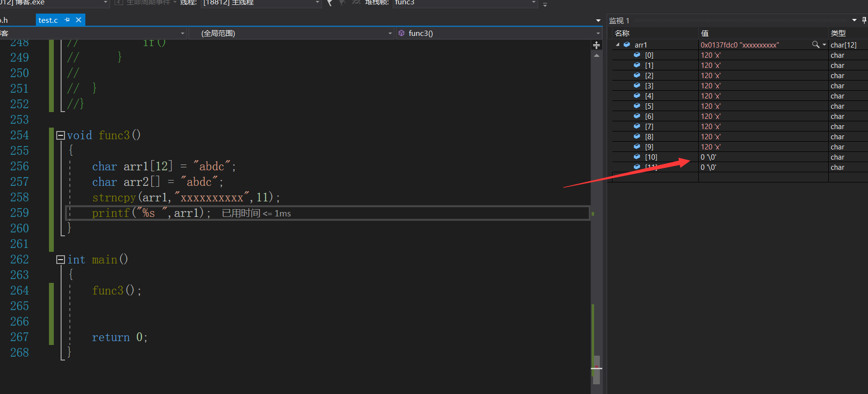Image resolution: width=868 pixels, height=394 pixels.
Task: Click the cube icon of element [6]
Action: point(637,116)
